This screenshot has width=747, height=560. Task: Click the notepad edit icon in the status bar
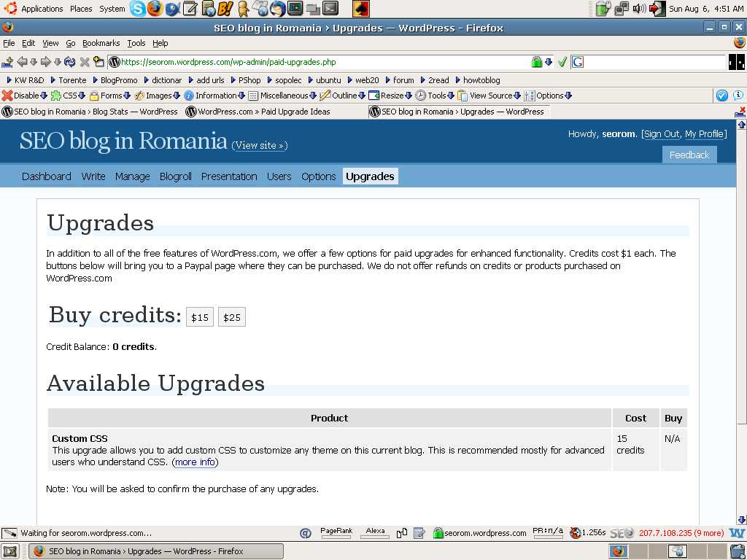419,533
